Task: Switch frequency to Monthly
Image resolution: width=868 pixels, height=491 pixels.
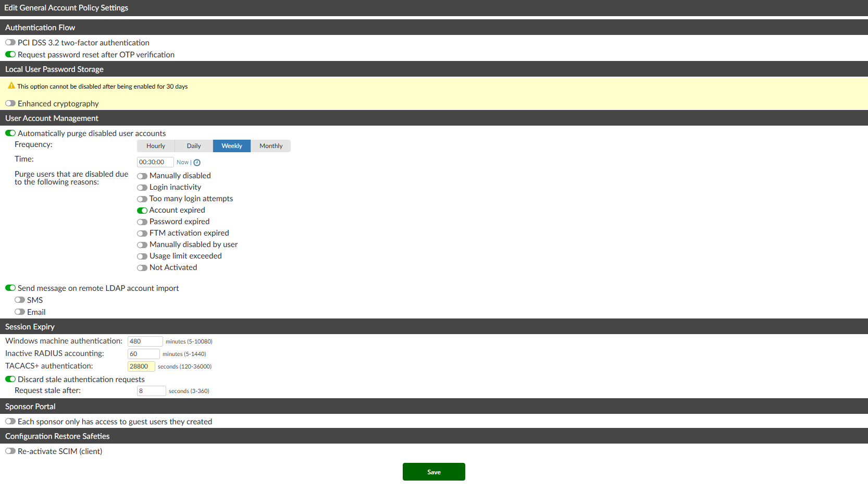Action: coord(271,146)
